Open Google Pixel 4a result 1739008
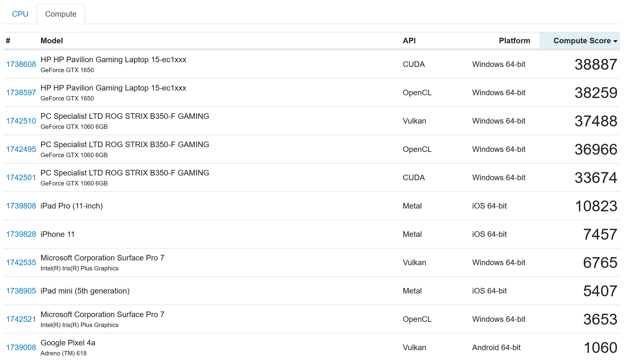626x364 pixels. point(21,347)
